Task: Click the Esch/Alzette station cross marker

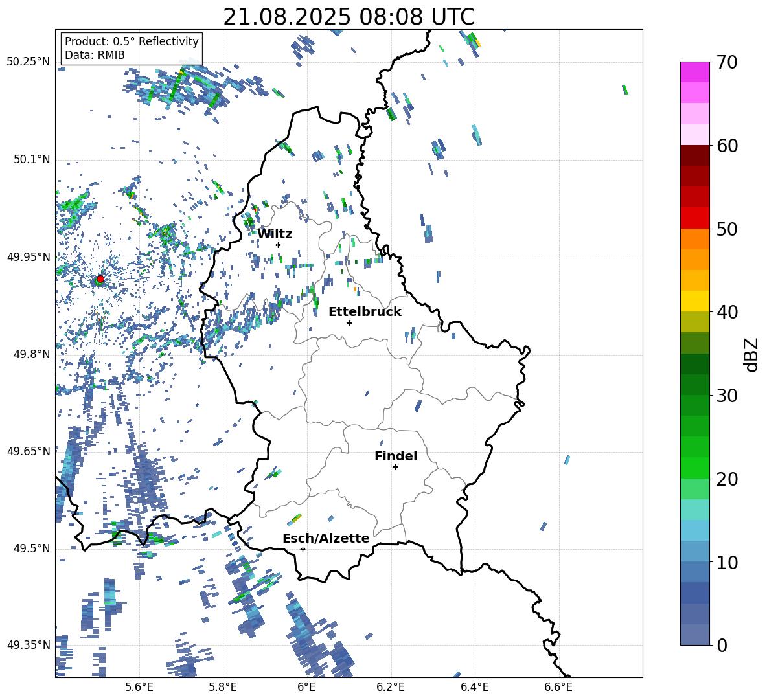Action: pos(303,549)
